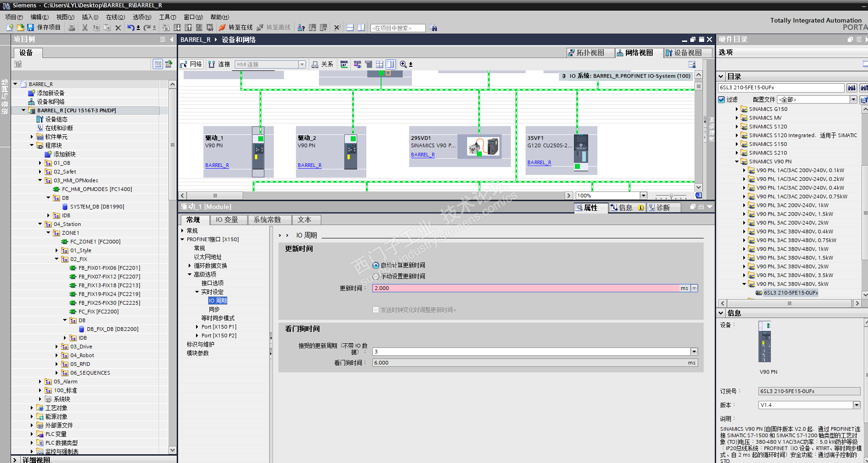Click the print icon in the main toolbar
868x463 pixels.
[x=72, y=28]
